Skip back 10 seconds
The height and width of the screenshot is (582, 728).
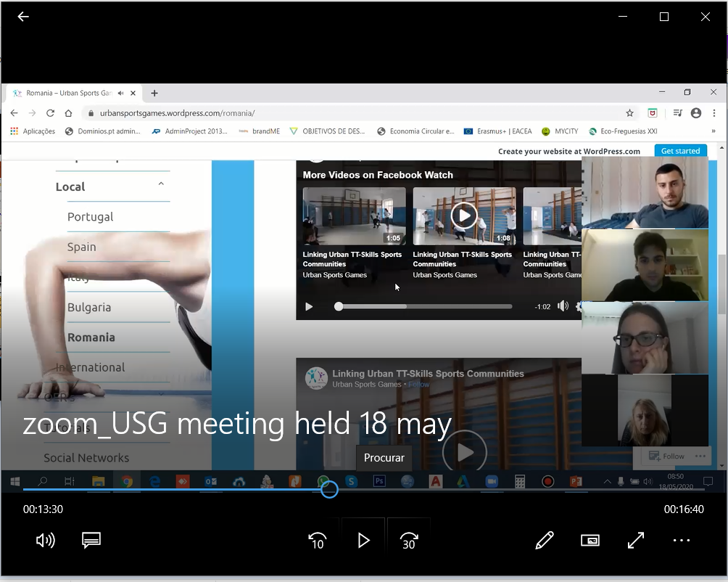[x=318, y=540]
